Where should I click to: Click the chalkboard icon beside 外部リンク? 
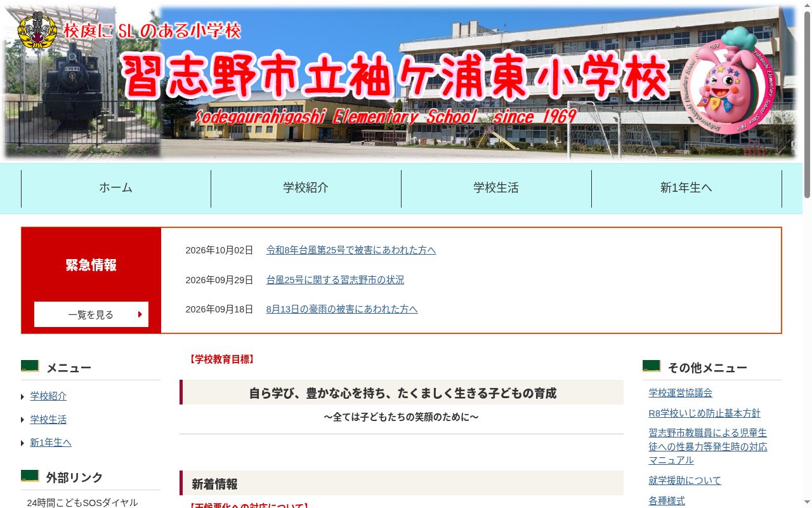[x=30, y=476]
